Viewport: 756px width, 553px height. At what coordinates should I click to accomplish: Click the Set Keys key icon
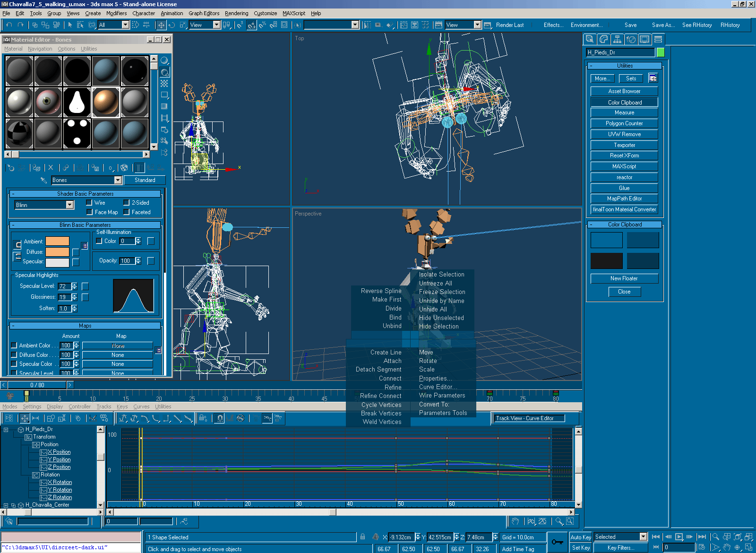[x=558, y=542]
